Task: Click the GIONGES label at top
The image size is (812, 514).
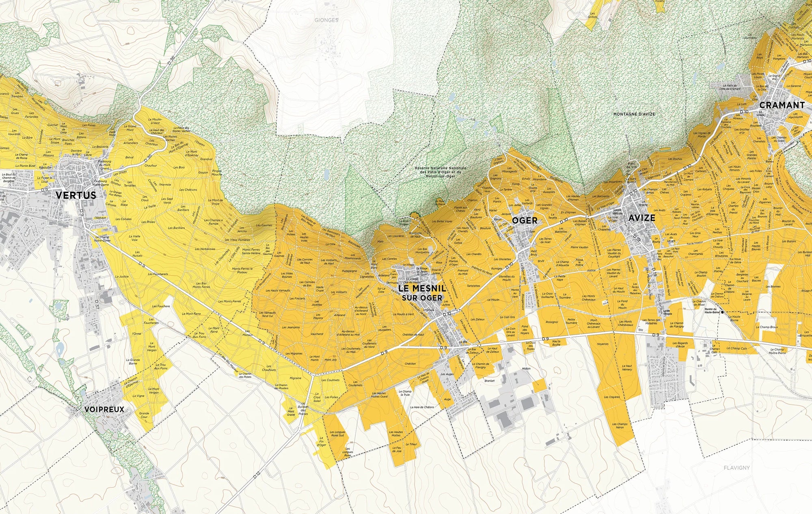Action: [x=326, y=20]
